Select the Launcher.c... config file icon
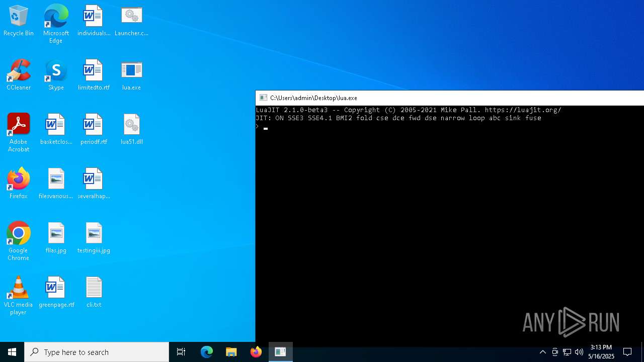 (x=131, y=21)
